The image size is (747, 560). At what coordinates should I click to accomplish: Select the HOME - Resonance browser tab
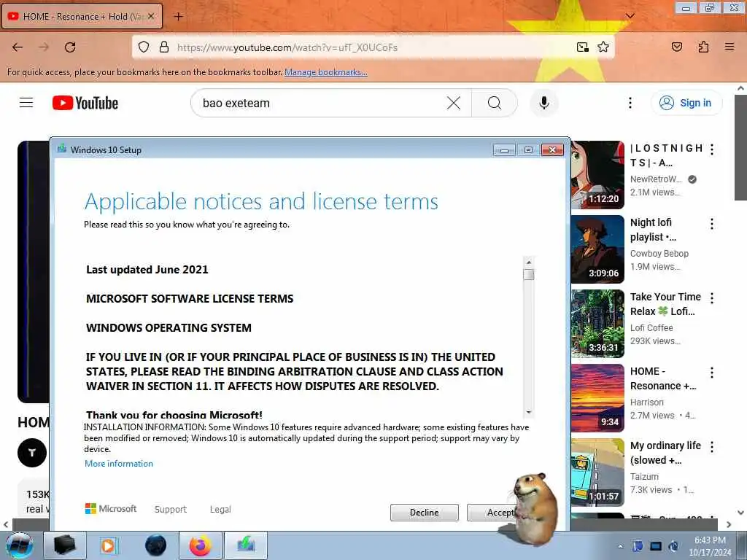pyautogui.click(x=82, y=17)
